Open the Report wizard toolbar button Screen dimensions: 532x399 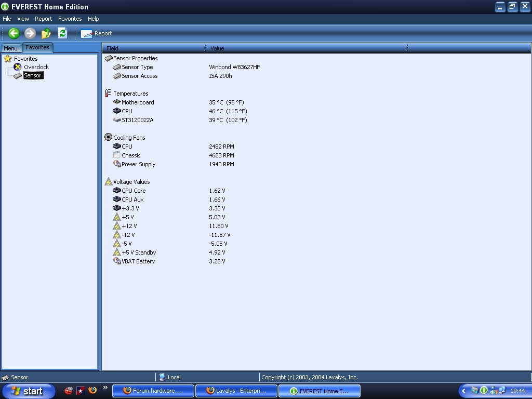96,33
